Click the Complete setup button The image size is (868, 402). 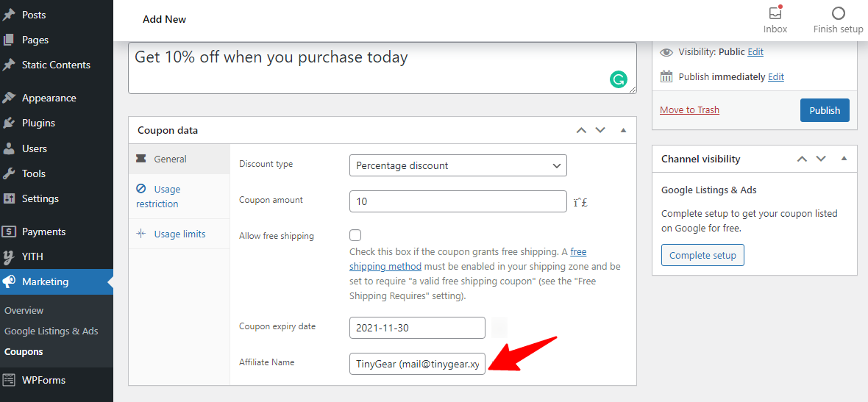pos(702,255)
